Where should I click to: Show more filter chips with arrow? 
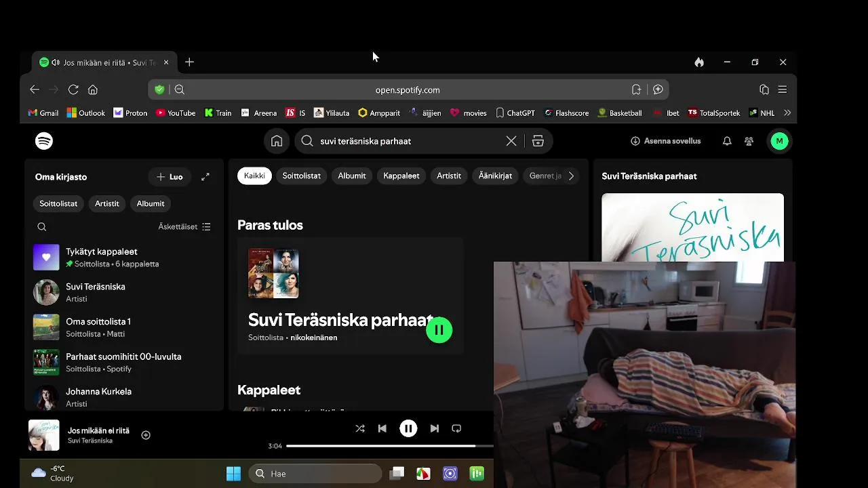coord(571,176)
